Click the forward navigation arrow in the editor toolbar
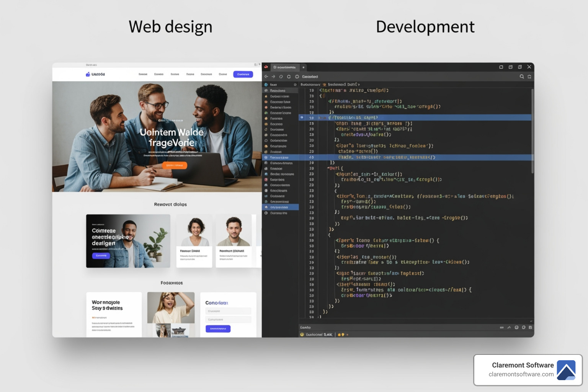The image size is (588, 392). pyautogui.click(x=273, y=77)
